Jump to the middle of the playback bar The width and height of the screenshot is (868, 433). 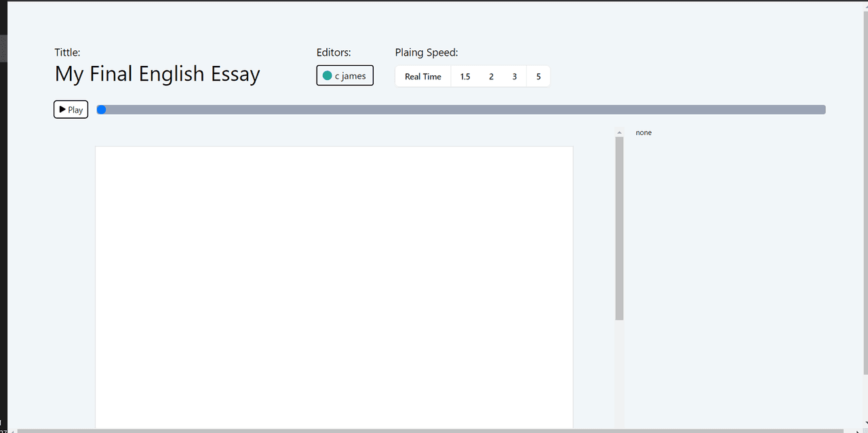[461, 109]
